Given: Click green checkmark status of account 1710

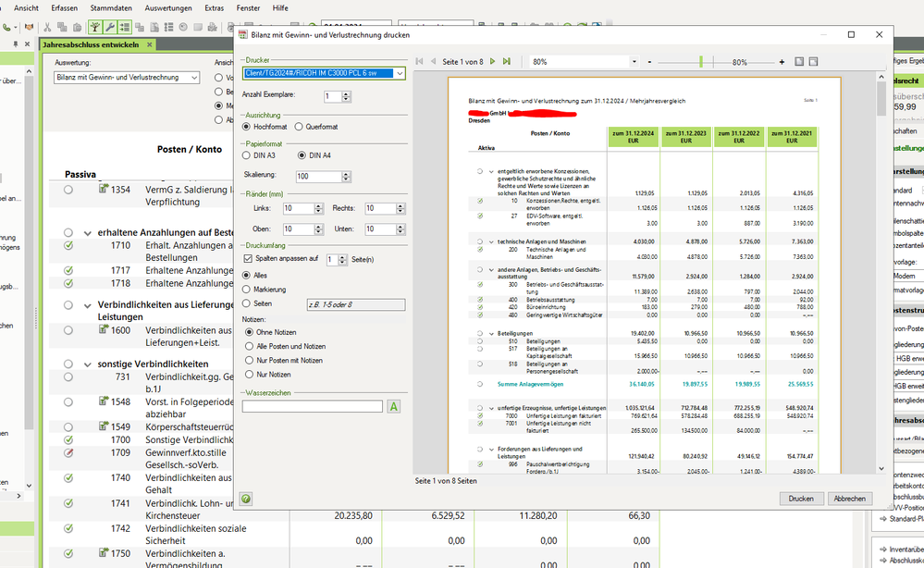Looking at the screenshot, I should coord(68,245).
